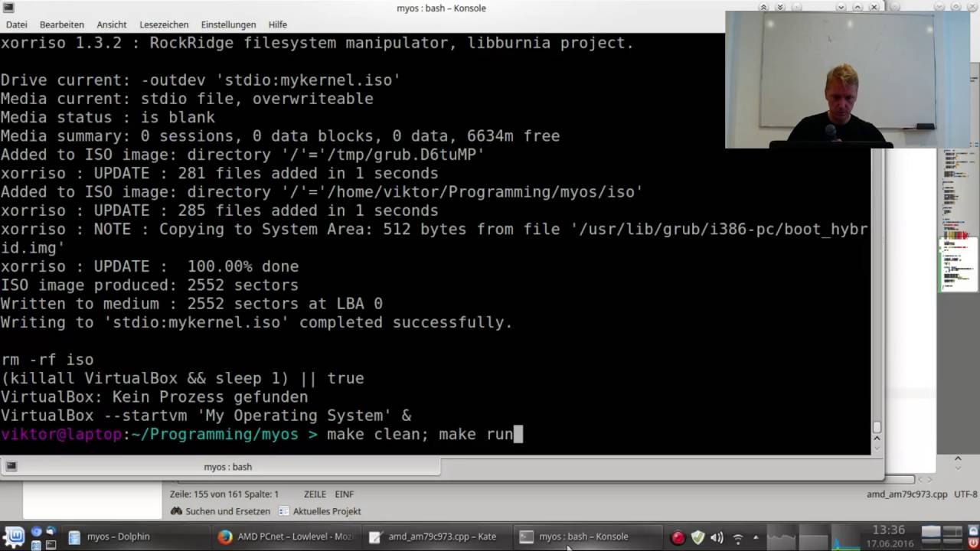The height and width of the screenshot is (551, 980).
Task: Open the Lesezeichen menu
Action: click(165, 24)
